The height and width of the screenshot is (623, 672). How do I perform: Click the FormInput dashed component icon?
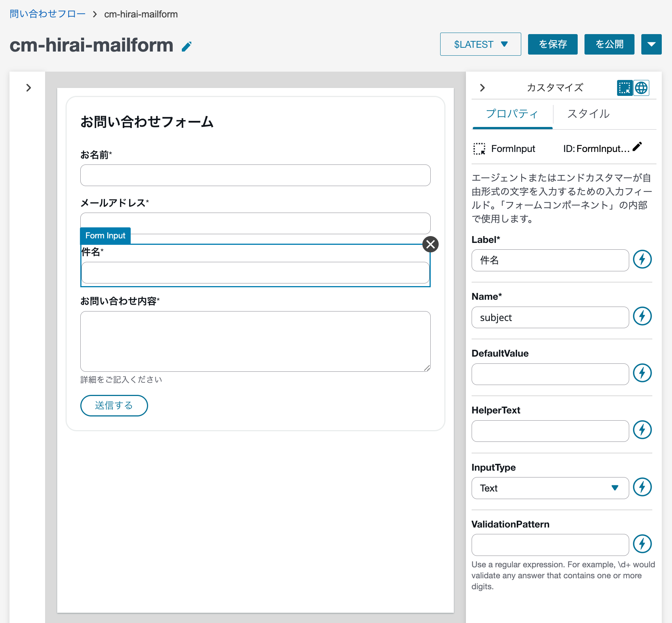479,149
